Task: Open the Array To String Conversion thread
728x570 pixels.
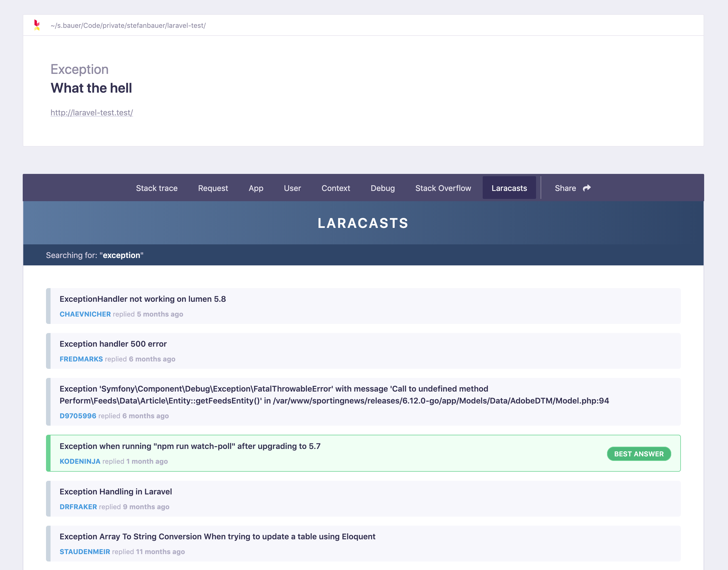Action: click(217, 536)
